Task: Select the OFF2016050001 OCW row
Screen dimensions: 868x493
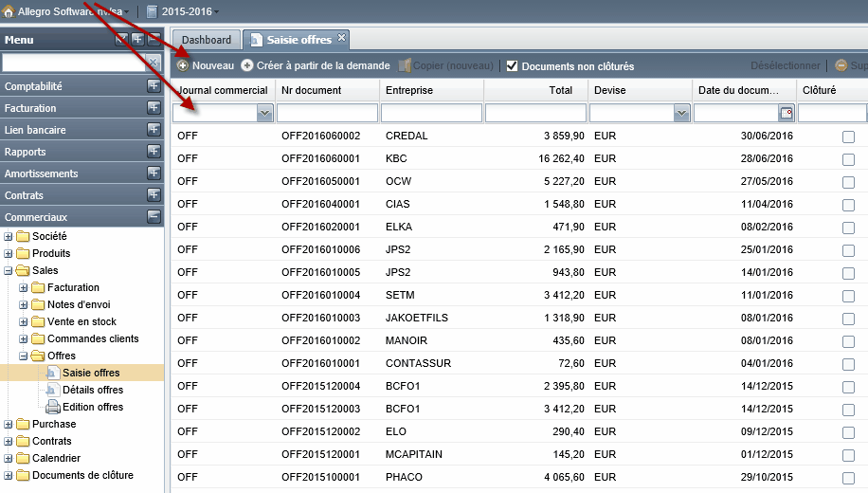Action: (519, 181)
